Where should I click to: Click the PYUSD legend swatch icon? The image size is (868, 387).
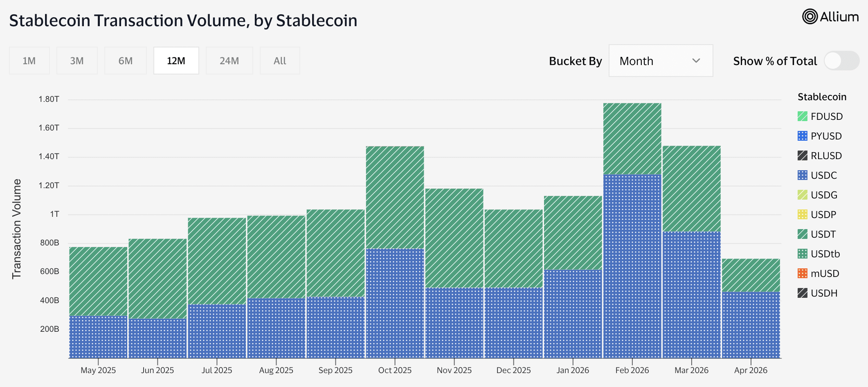click(x=802, y=136)
